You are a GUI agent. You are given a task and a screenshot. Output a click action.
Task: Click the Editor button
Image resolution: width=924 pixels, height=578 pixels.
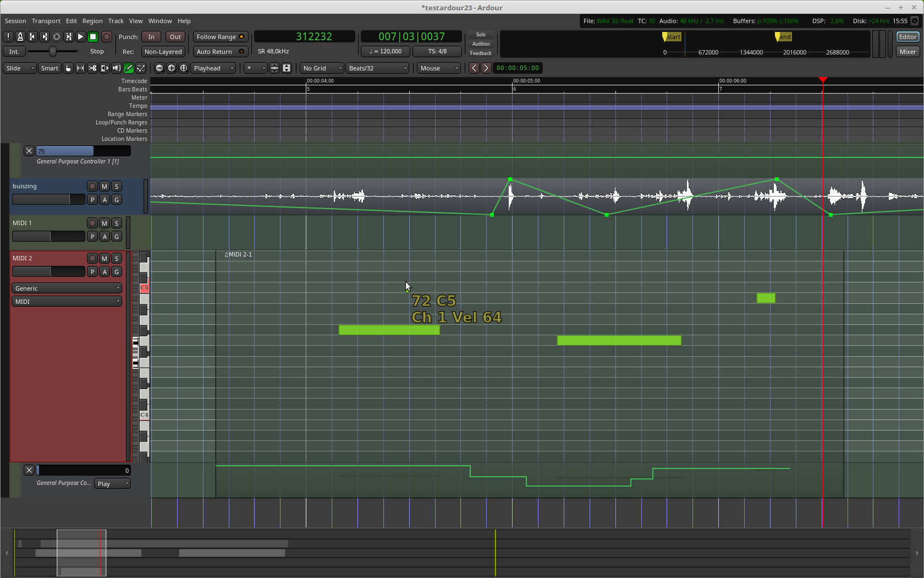point(908,37)
